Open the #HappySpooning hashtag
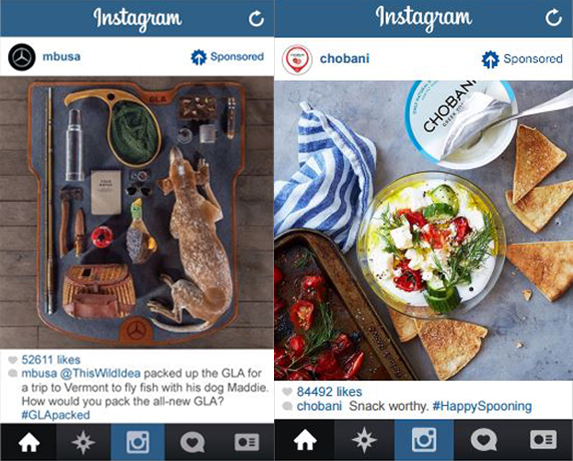The image size is (573, 461). pos(482,406)
